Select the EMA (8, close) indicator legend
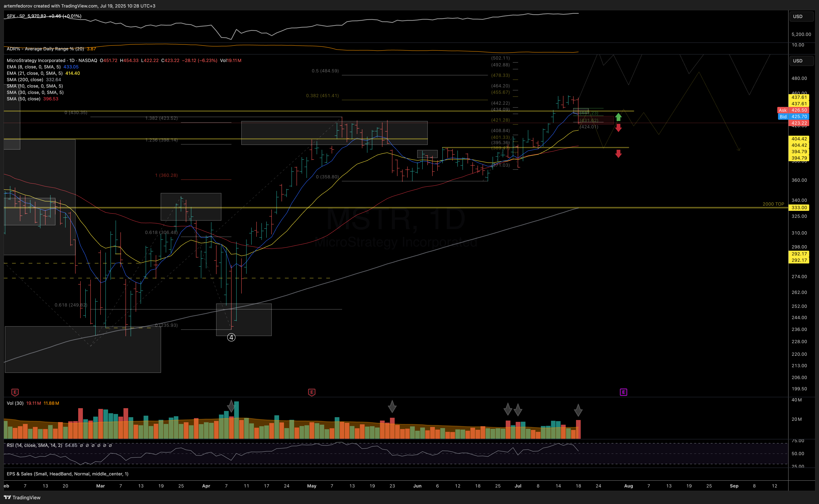This screenshot has height=504, width=819. 34,67
